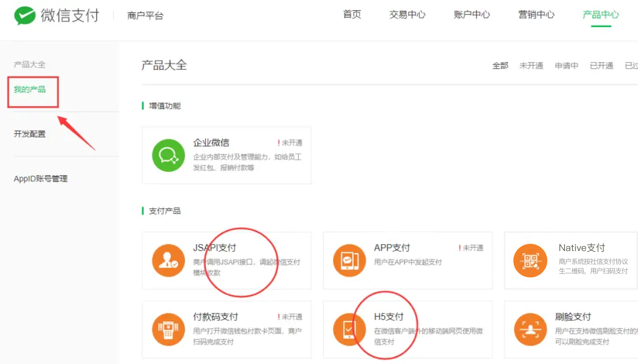The image size is (638, 364).
Task: Click the 用户在APP中发起支付 description
Action: pos(408,262)
